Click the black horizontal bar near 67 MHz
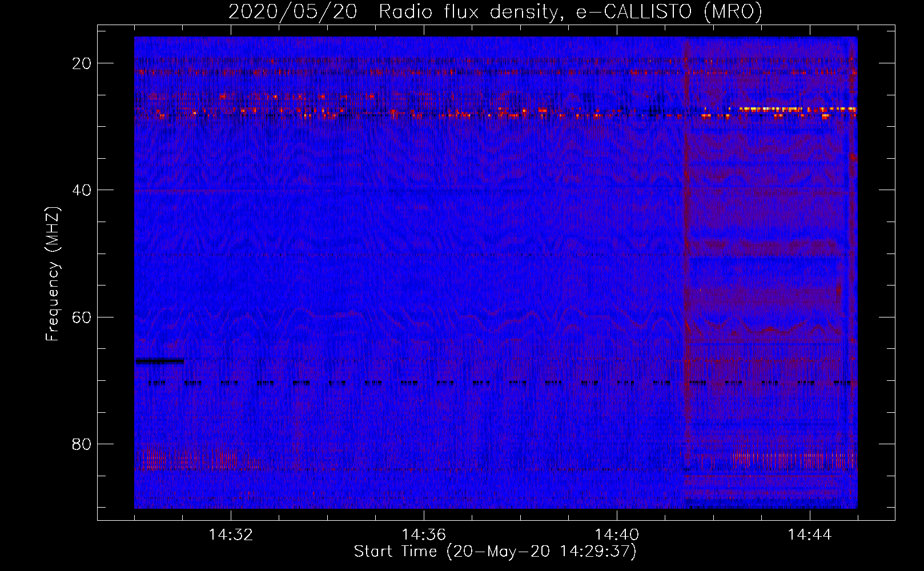Image resolution: width=924 pixels, height=571 pixels. tap(159, 361)
